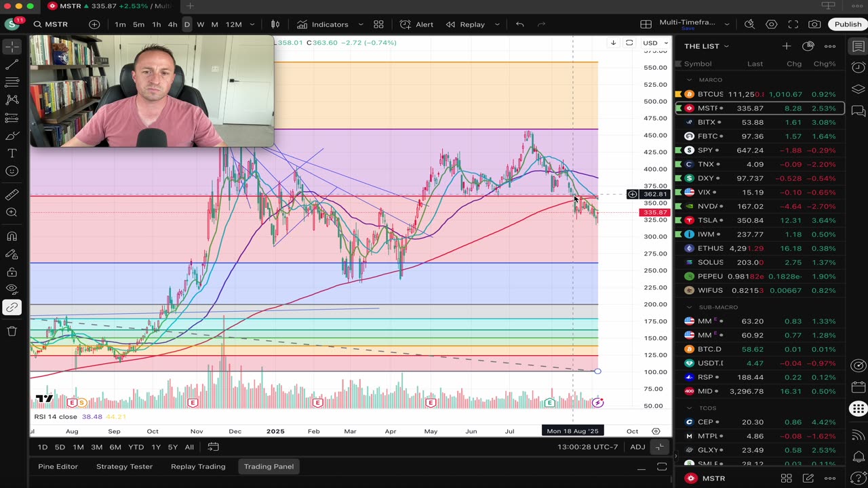
Task: Open watchlist more options ellipsis
Action: tap(830, 46)
